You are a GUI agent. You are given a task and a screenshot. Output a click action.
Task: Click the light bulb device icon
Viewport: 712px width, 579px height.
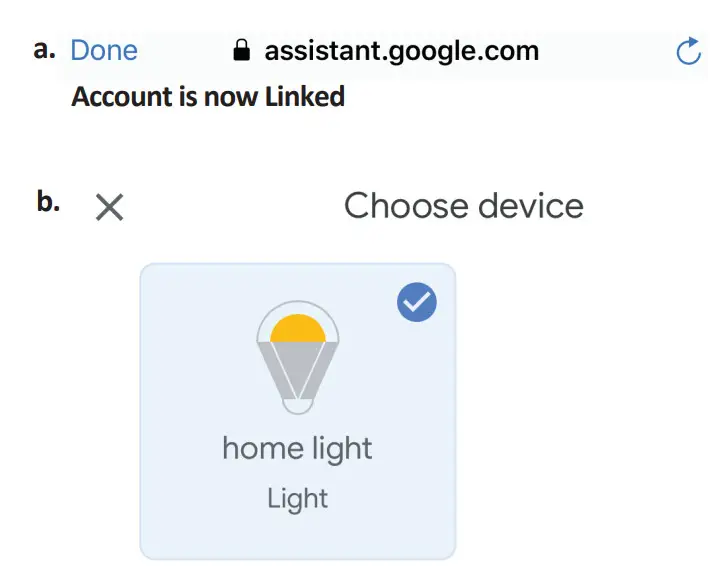[x=297, y=358]
